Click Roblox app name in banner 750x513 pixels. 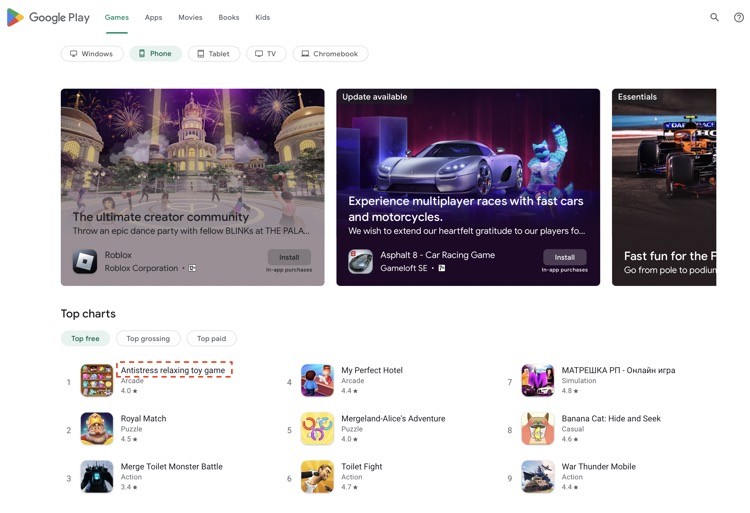tap(118, 255)
